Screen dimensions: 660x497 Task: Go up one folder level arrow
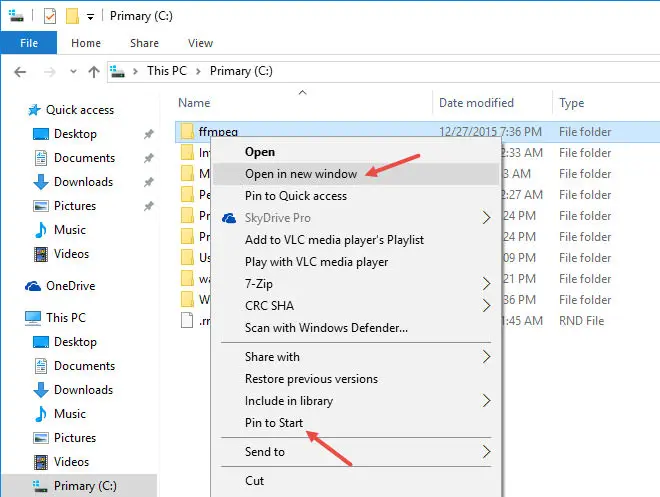point(94,72)
